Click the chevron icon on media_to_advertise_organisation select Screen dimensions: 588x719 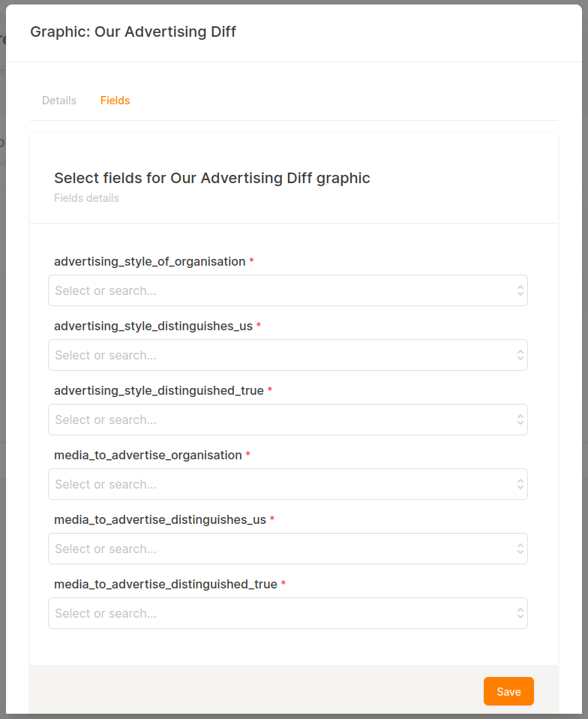[520, 484]
